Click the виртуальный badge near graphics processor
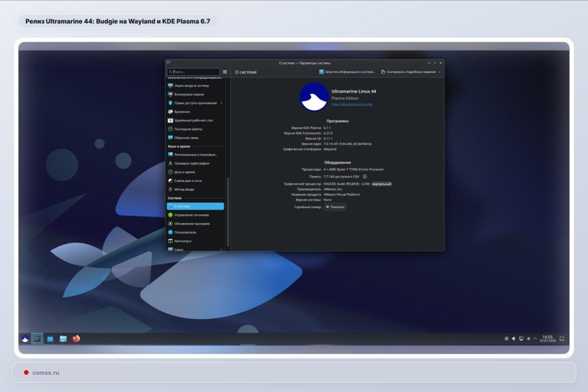Image resolution: width=588 pixels, height=392 pixels. tap(382, 184)
